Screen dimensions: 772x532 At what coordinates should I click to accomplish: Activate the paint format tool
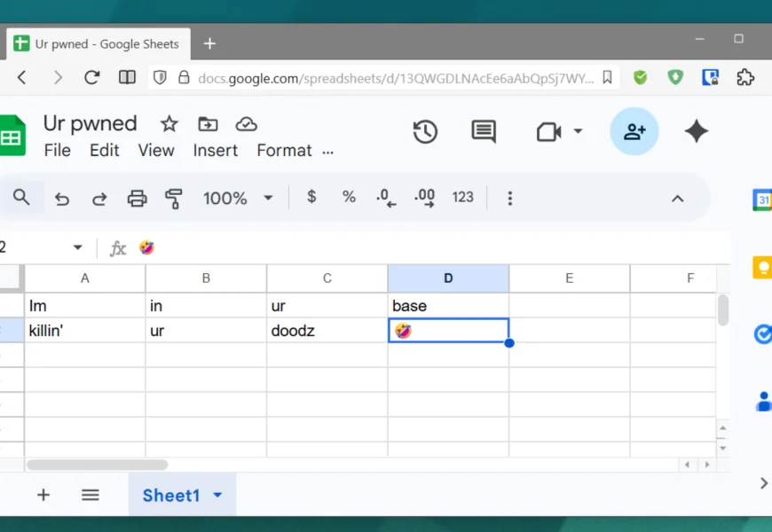(x=173, y=199)
